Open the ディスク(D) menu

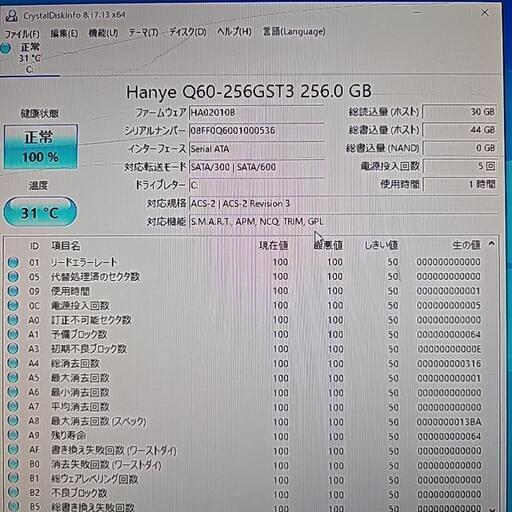[188, 32]
